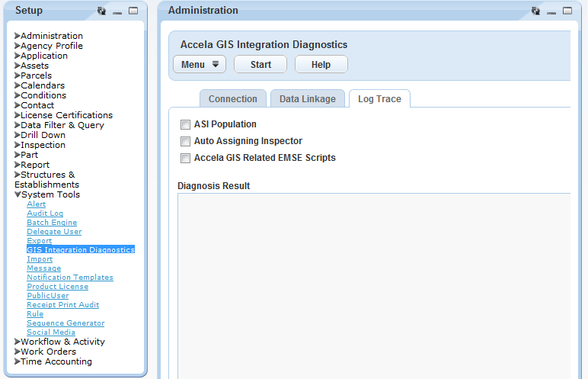Minimize the Administration panel
This screenshot has height=379, width=588.
[x=551, y=11]
